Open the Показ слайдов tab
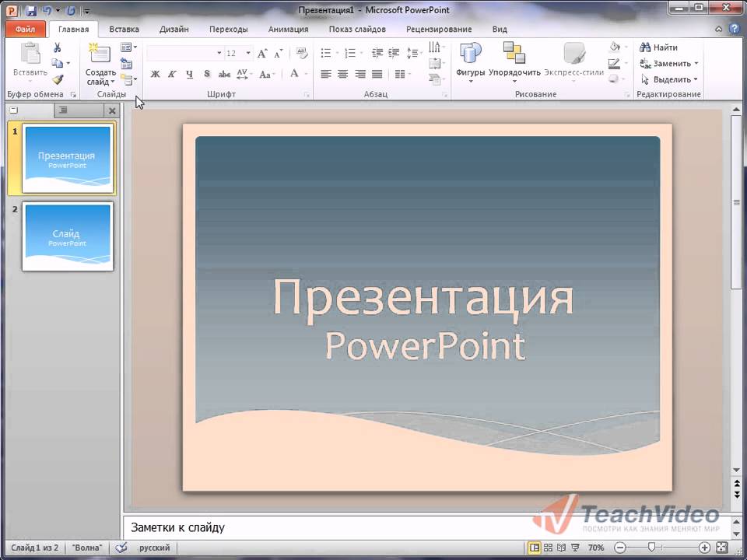The width and height of the screenshot is (747, 560). (x=357, y=29)
